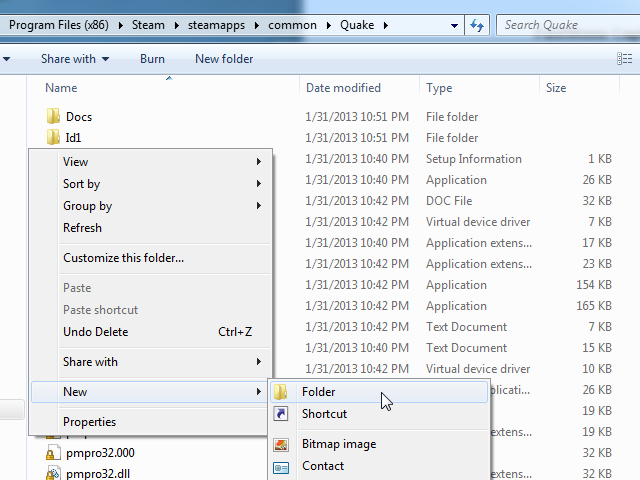The image size is (640, 480).
Task: Sort files by Date modified column
Action: pos(343,88)
